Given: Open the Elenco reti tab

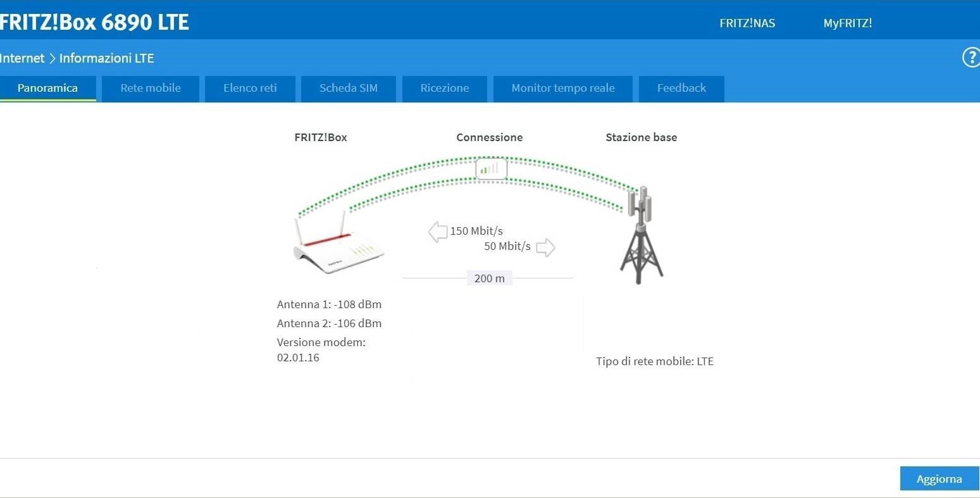Looking at the screenshot, I should [x=250, y=89].
